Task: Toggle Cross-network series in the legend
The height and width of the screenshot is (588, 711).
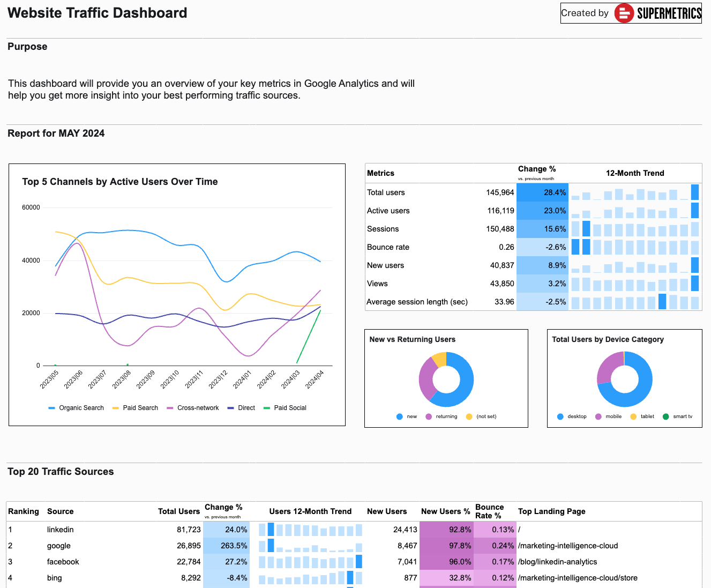Action: point(192,408)
